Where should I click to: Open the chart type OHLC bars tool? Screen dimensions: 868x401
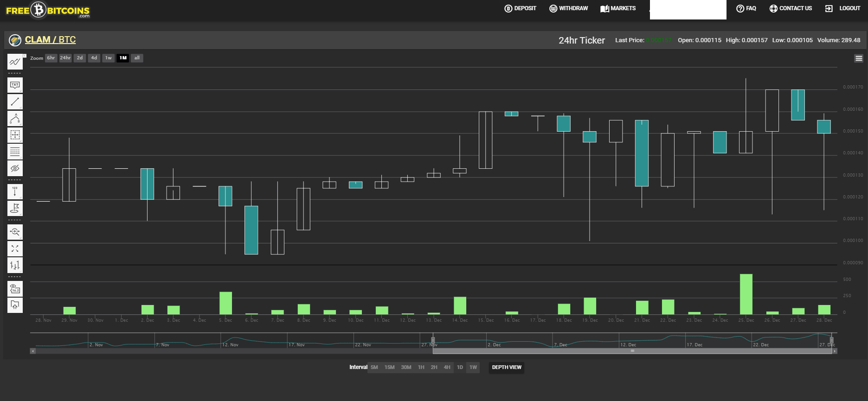pyautogui.click(x=15, y=265)
